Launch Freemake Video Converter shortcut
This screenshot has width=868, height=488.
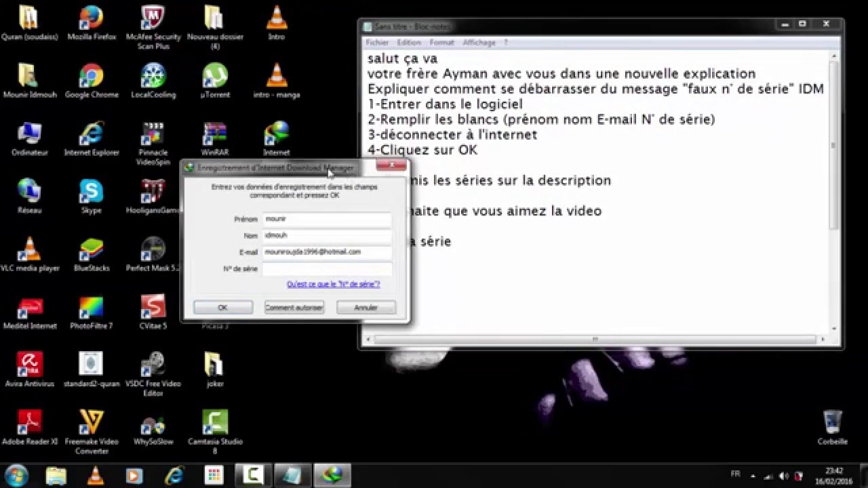pyautogui.click(x=92, y=432)
